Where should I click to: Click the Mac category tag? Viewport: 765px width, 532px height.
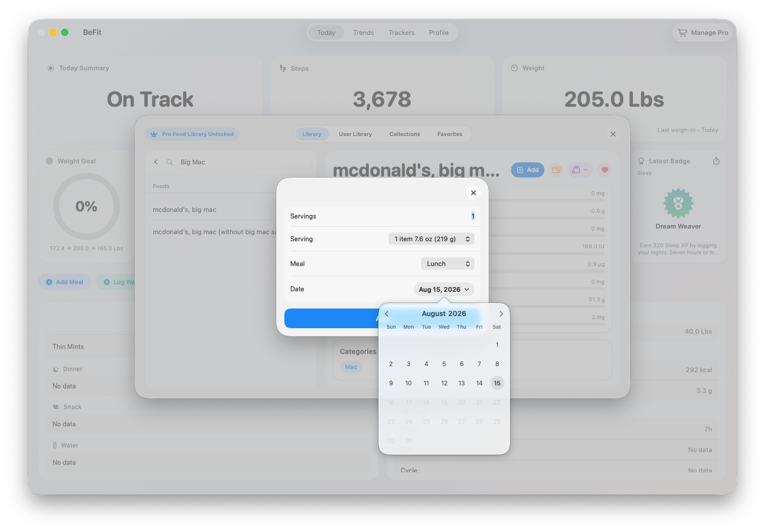pos(351,367)
